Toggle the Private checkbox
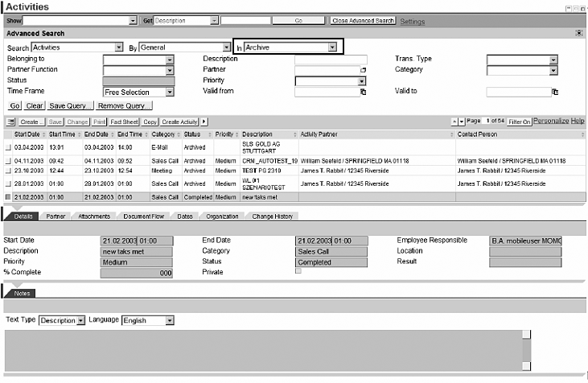 click(298, 271)
